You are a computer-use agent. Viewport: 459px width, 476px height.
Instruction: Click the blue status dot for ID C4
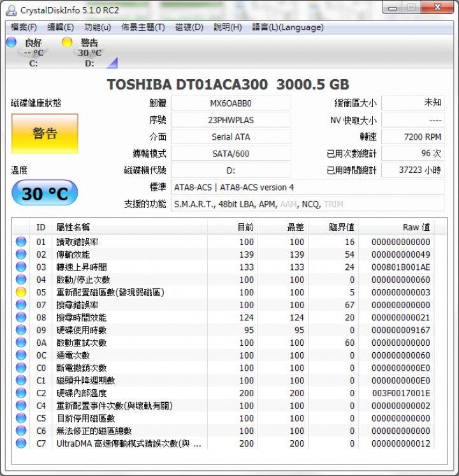click(x=21, y=405)
